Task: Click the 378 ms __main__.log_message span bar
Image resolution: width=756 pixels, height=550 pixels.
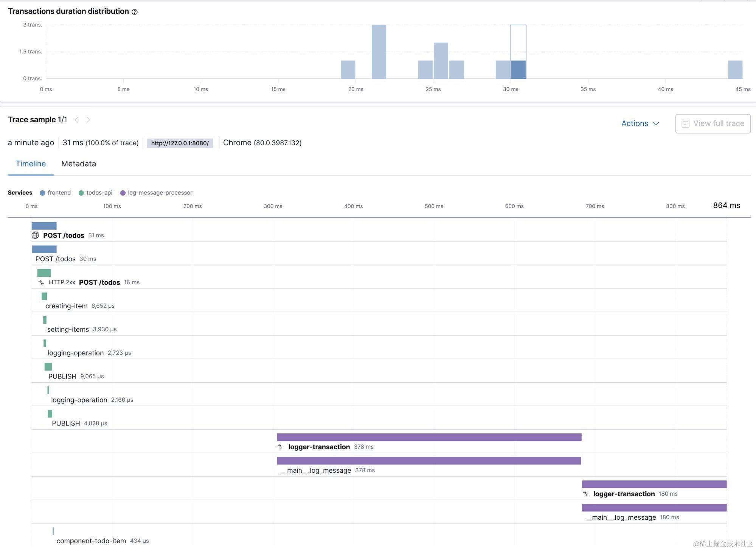Action: tap(428, 461)
